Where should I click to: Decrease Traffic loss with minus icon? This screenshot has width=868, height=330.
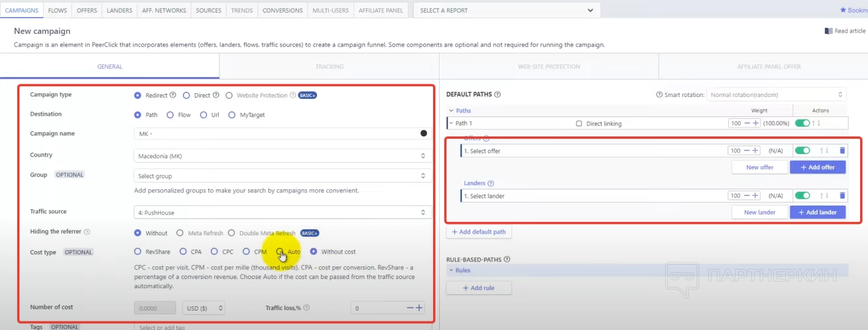[410, 308]
